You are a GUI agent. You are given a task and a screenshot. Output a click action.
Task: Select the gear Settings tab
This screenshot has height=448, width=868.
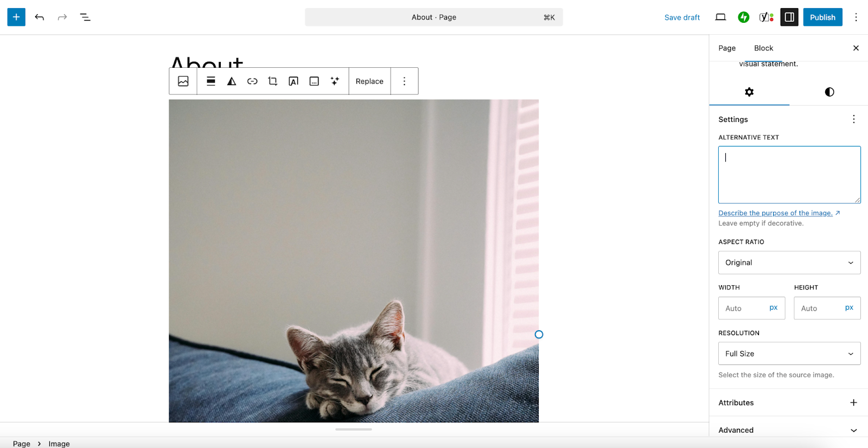tap(749, 92)
